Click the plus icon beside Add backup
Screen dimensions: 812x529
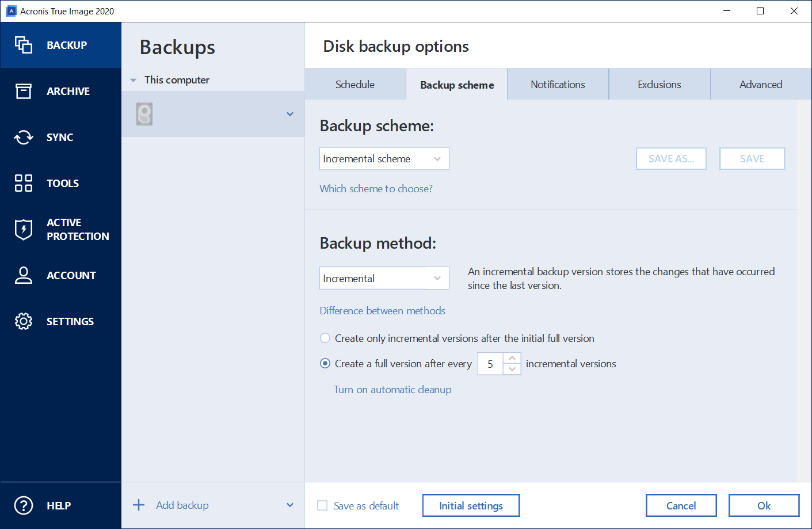click(139, 505)
